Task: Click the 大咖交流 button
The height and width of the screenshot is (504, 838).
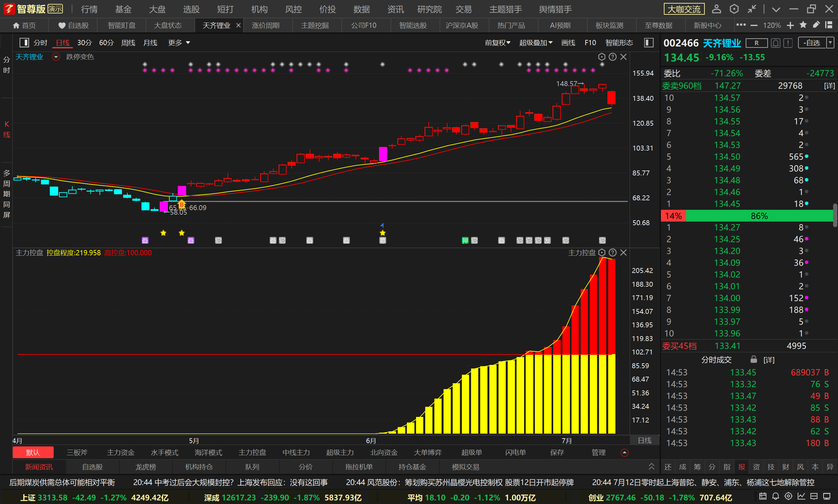Action: coord(684,9)
